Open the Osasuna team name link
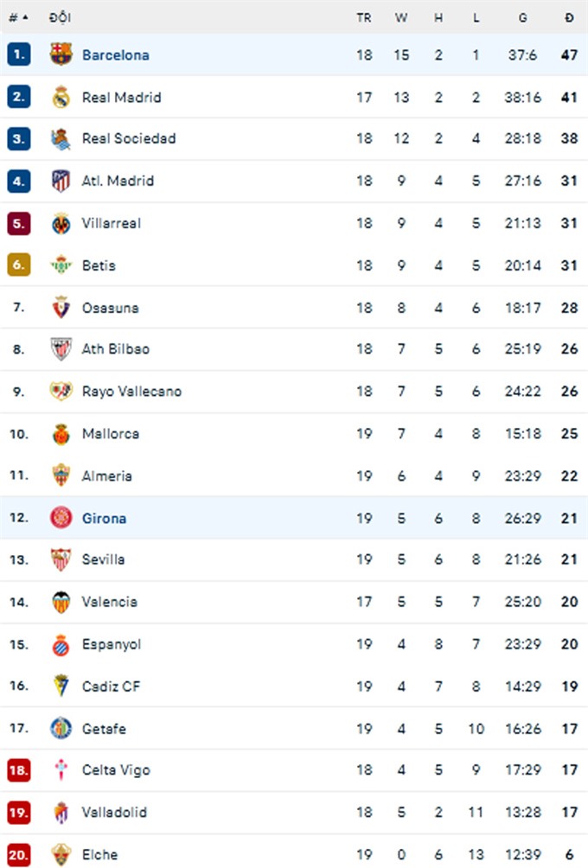 pos(110,308)
